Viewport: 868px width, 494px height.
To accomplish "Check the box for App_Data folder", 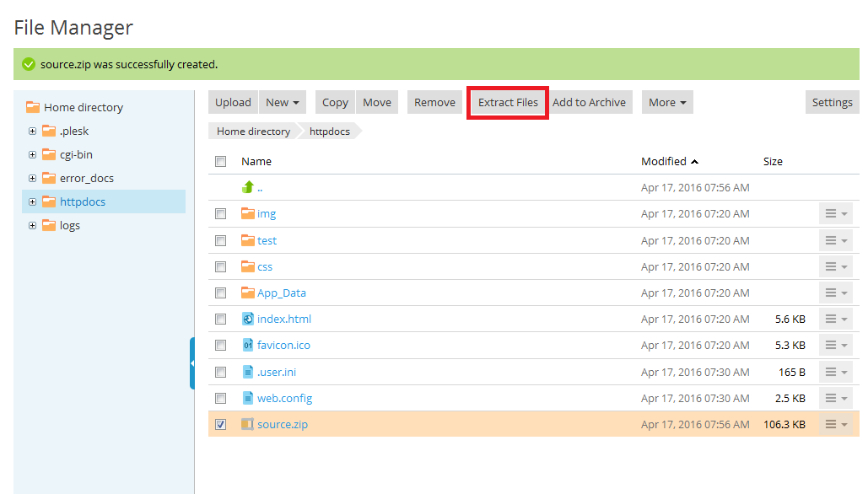I will [x=221, y=293].
